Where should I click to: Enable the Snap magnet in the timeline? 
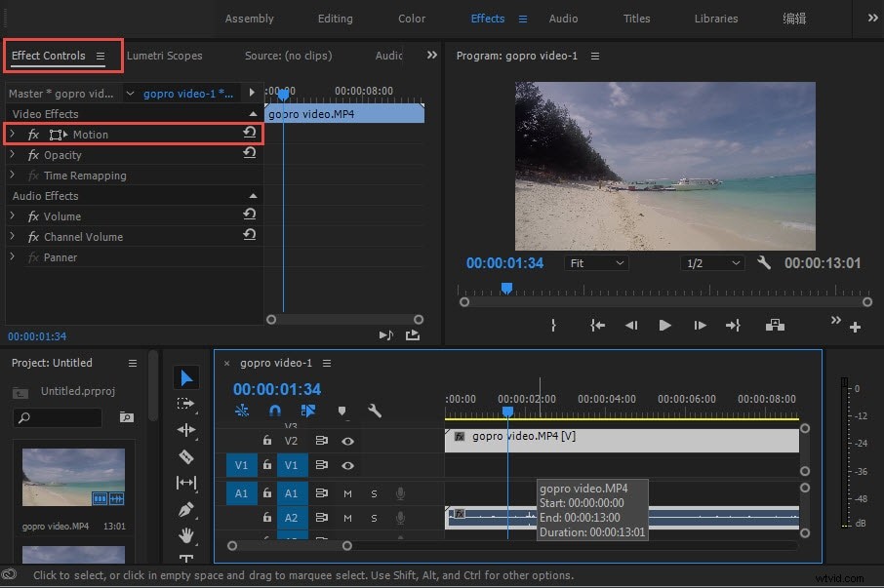point(274,411)
